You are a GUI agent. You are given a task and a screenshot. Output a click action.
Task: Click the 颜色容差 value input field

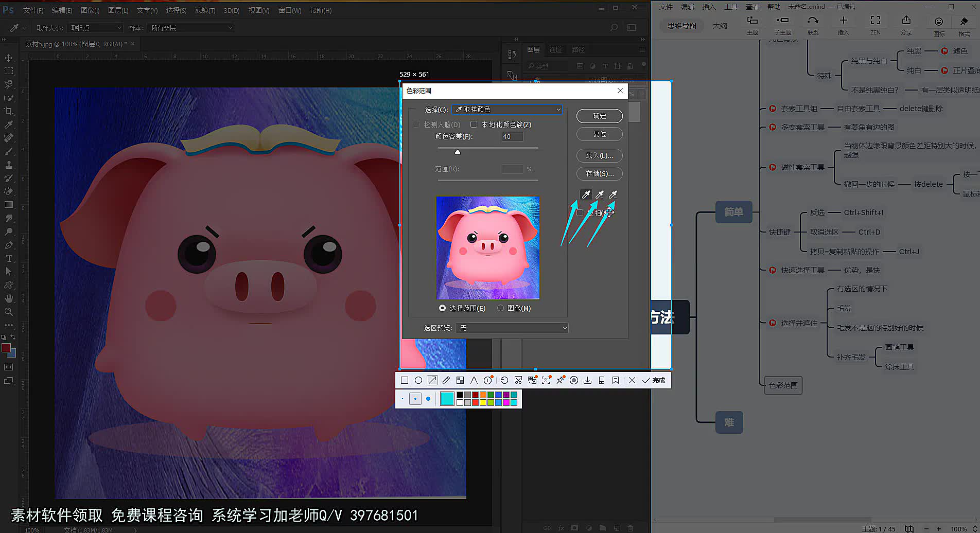[x=512, y=136]
